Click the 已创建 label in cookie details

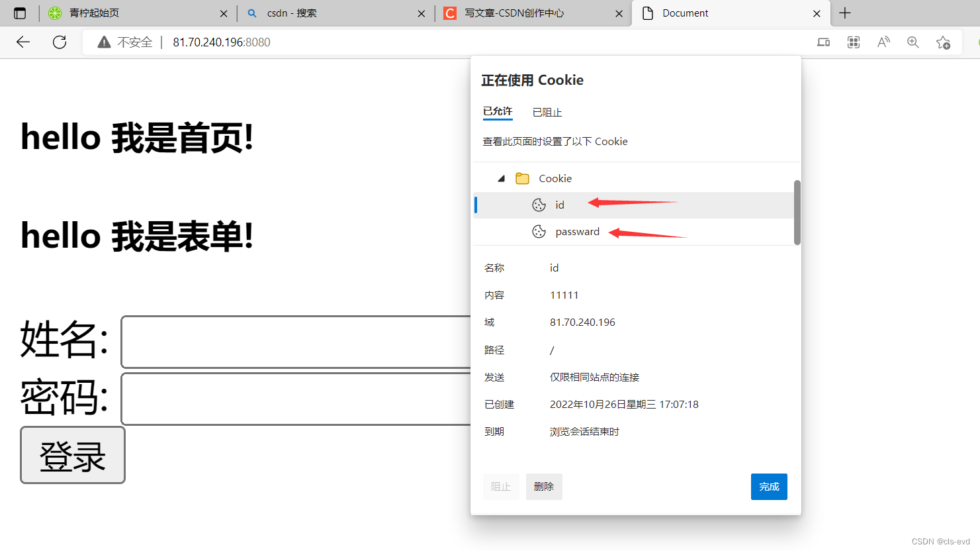tap(499, 405)
